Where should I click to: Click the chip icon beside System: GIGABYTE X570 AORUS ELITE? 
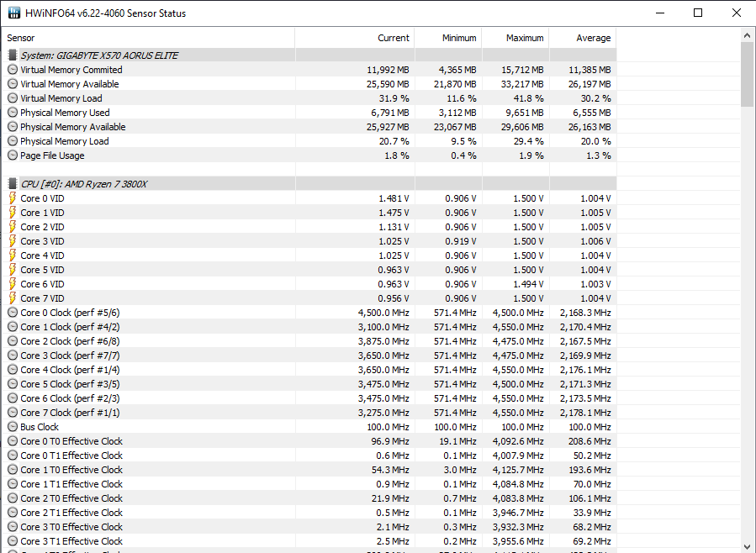click(13, 55)
